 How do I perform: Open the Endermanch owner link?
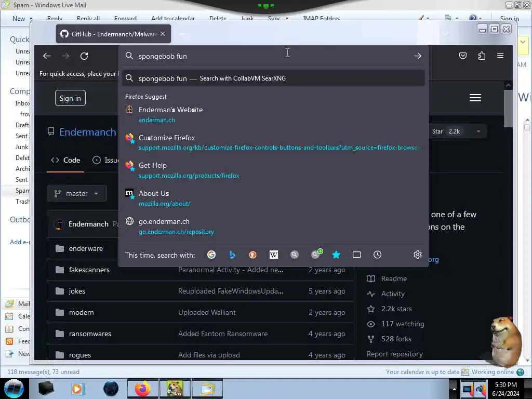coord(87,132)
